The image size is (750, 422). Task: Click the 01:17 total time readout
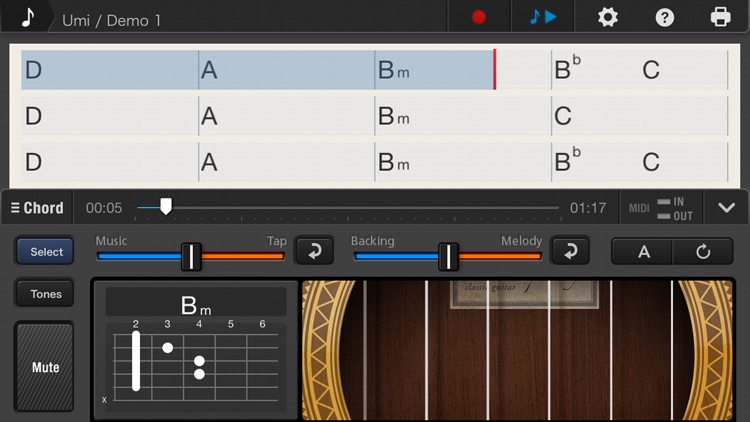tap(588, 208)
